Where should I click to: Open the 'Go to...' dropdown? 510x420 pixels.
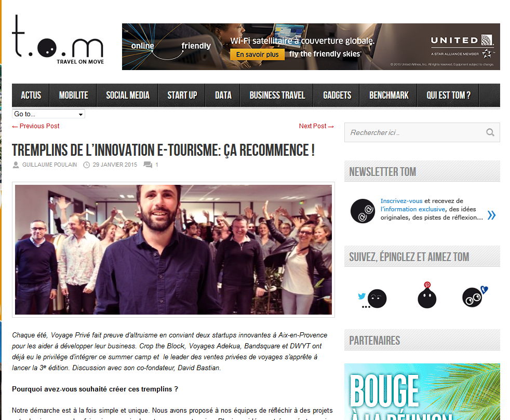point(48,114)
